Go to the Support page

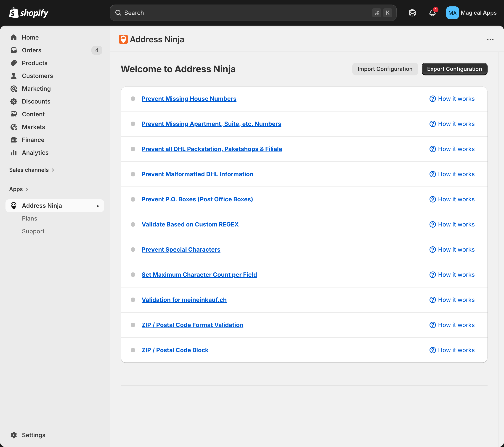(33, 231)
